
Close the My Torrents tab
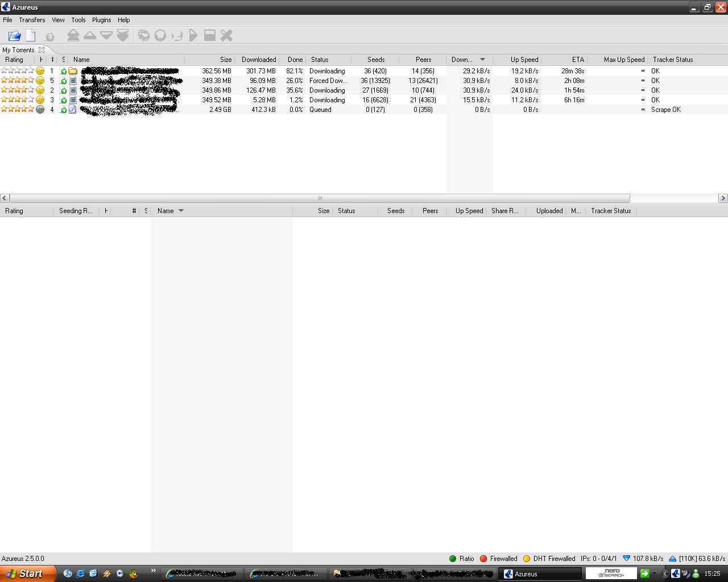[42, 50]
